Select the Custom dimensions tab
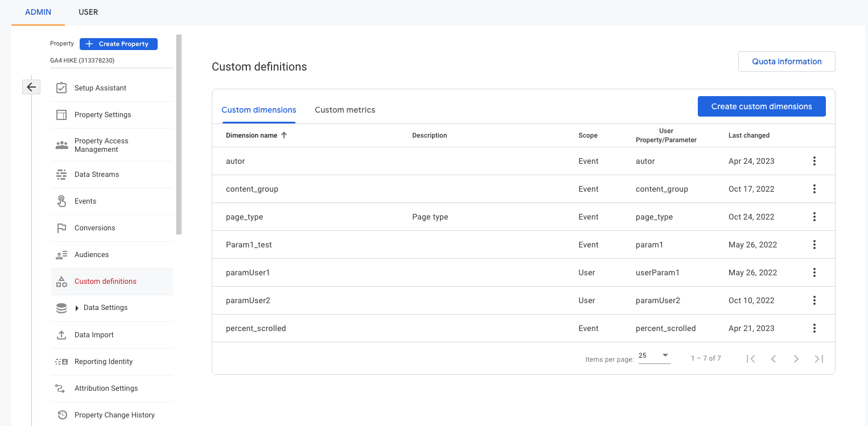The height and width of the screenshot is (426, 868). [259, 110]
